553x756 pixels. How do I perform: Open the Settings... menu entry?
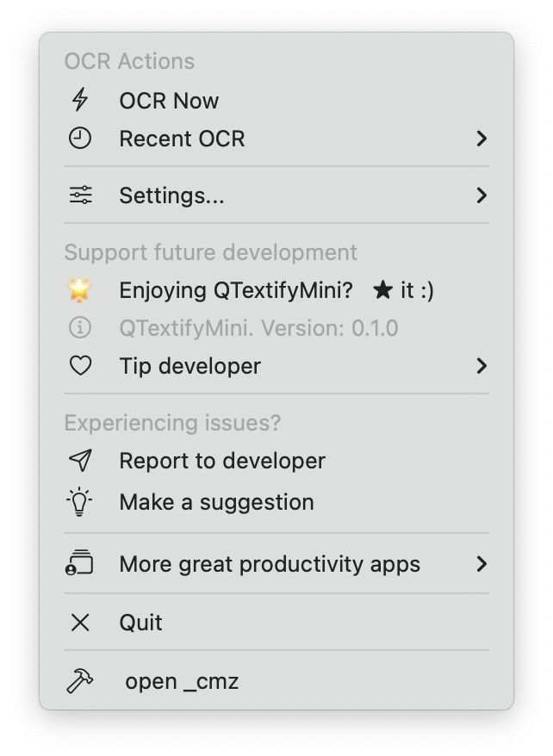point(171,195)
